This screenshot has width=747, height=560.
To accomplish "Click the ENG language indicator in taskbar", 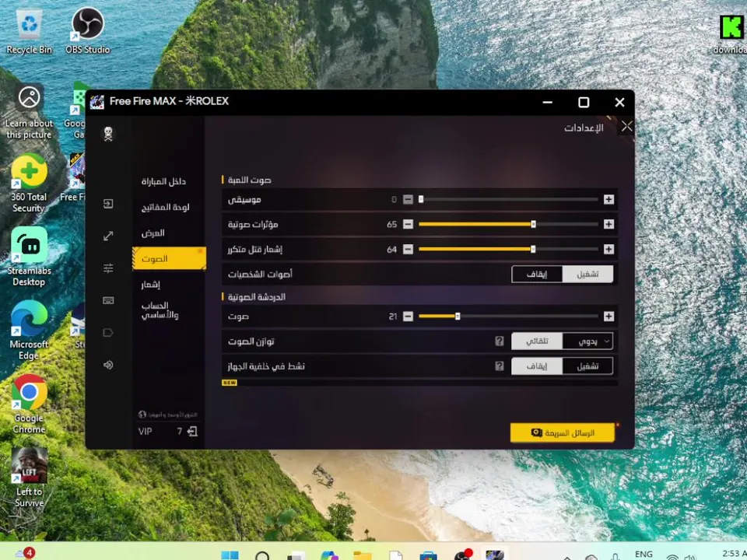I will [644, 554].
